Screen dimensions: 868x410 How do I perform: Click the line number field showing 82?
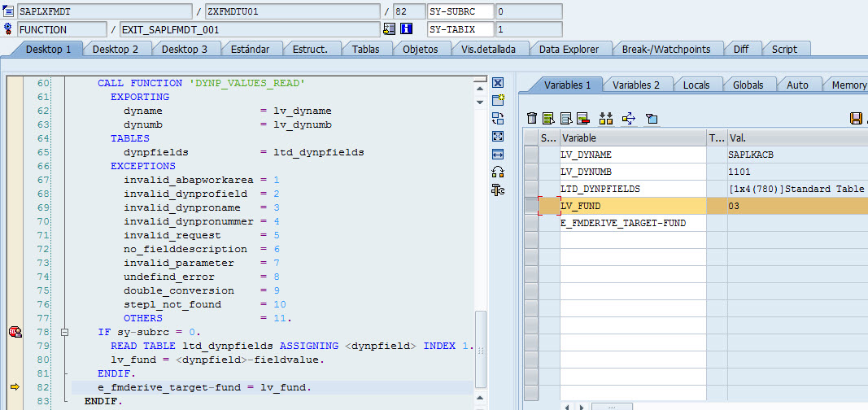tap(408, 11)
